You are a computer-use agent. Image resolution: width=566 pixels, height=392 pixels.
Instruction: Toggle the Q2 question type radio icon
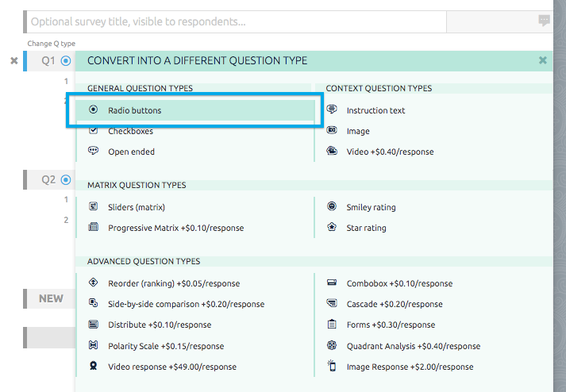click(x=66, y=180)
